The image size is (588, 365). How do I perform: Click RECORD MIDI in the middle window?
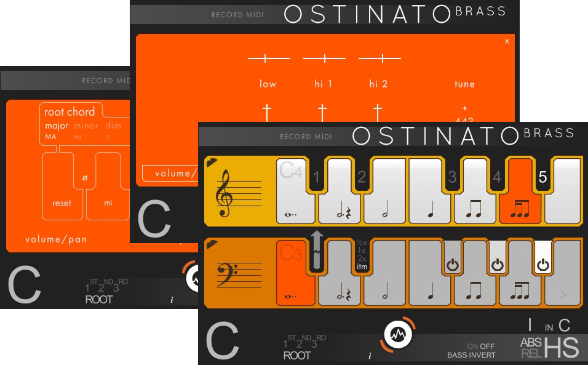coord(237,15)
